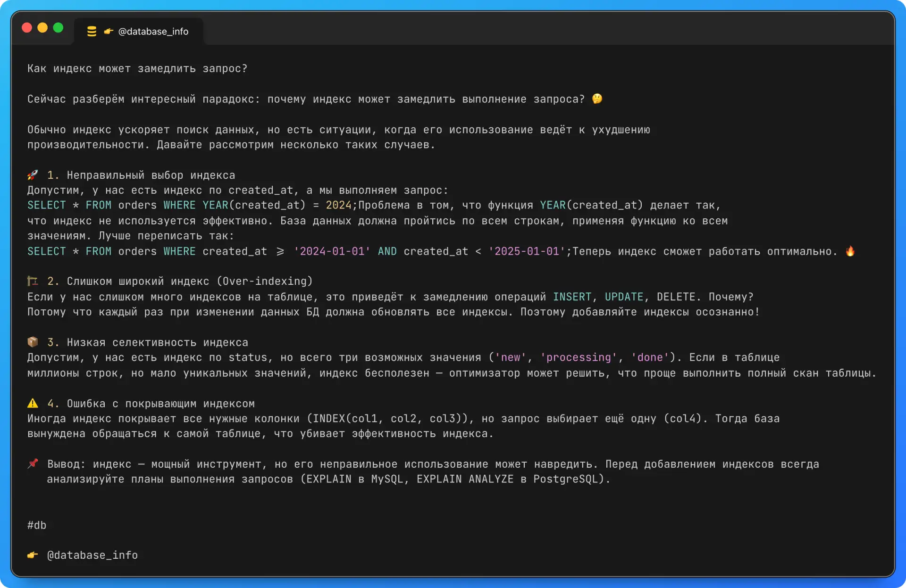Viewport: 906px width, 588px height.
Task: Click the 'new' status value
Action: point(510,357)
